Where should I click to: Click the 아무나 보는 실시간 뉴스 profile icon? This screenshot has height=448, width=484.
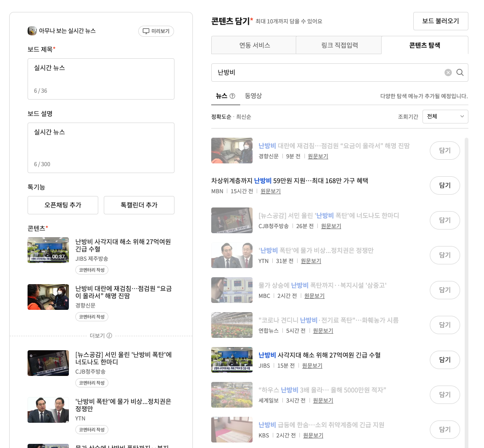32,31
